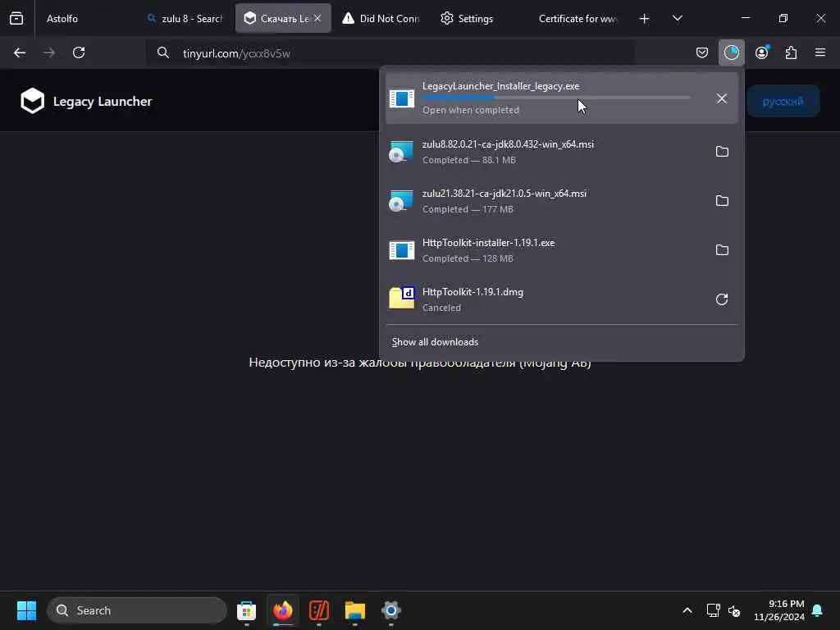
Task: Go forward to the next page
Action: point(49,52)
